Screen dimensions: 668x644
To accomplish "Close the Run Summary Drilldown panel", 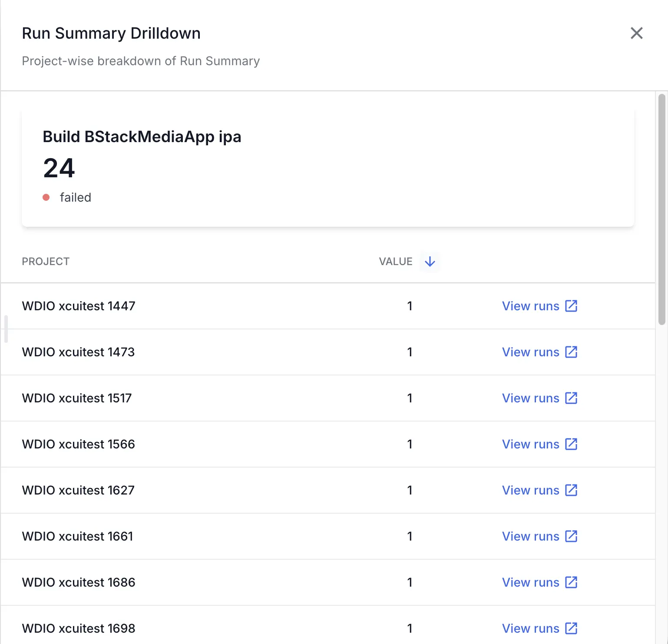I will (x=636, y=33).
